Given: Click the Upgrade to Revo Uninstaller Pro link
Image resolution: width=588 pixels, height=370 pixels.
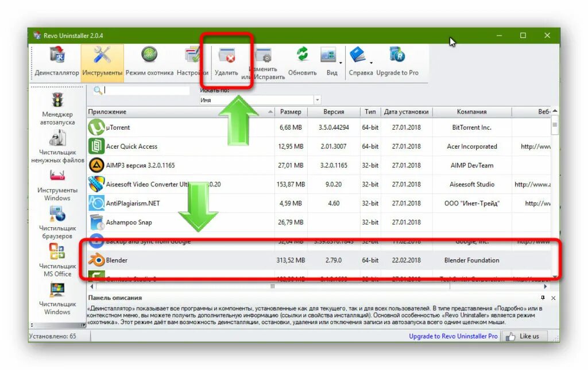Looking at the screenshot, I should (x=453, y=336).
